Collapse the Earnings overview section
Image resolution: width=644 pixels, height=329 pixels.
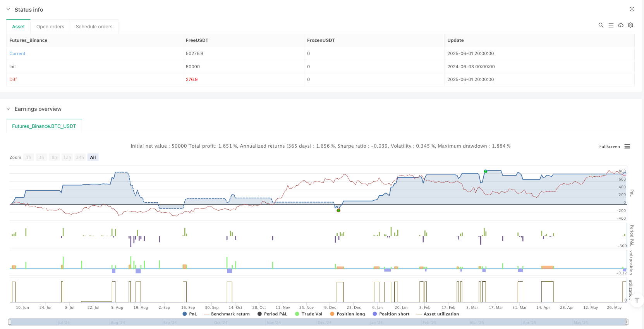[x=8, y=109]
